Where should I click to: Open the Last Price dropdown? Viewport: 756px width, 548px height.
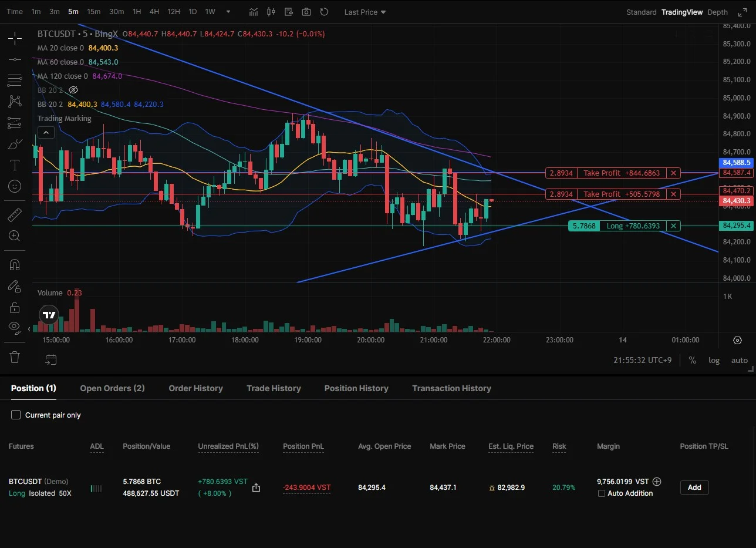(x=365, y=12)
